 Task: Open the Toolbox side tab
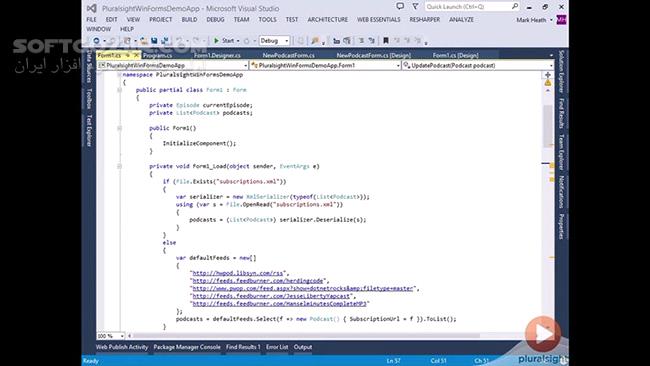88,99
